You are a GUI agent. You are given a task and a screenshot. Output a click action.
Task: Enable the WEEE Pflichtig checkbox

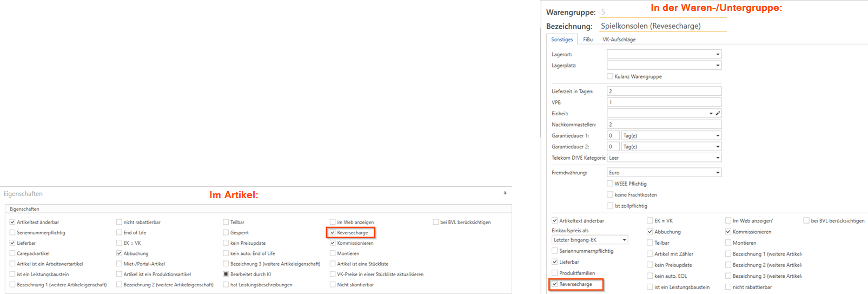pyautogui.click(x=610, y=184)
